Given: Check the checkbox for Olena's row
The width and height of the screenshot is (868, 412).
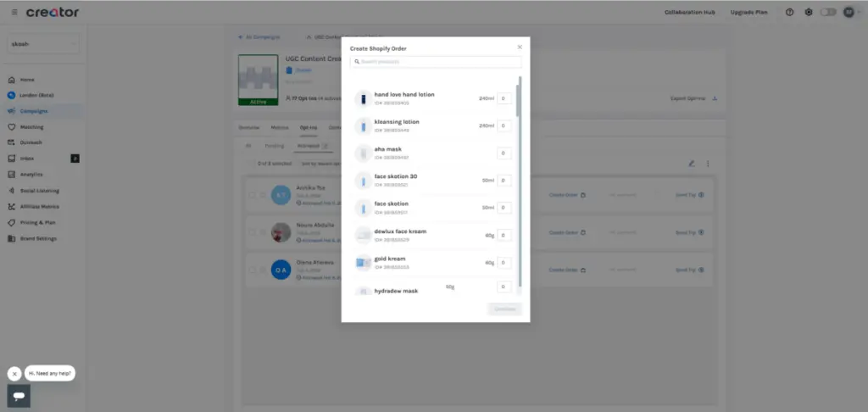Looking at the screenshot, I should (252, 270).
